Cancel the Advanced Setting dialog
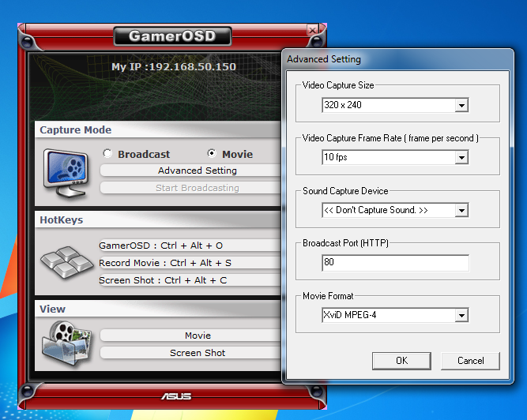The image size is (527, 420). tap(470, 361)
